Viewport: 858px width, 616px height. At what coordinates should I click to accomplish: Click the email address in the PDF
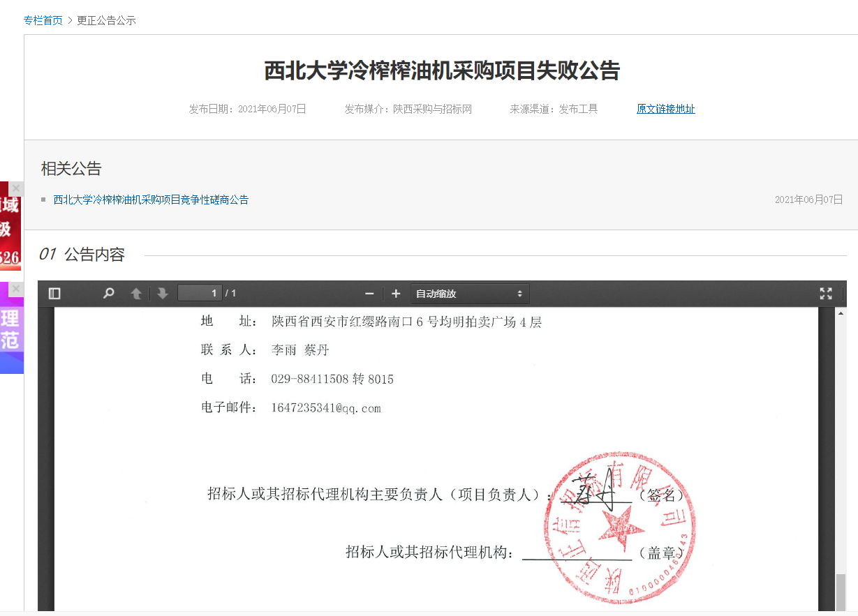(325, 408)
